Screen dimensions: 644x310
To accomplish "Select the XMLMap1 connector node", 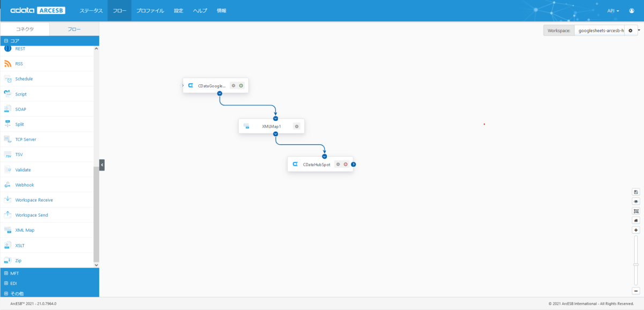I will point(272,126).
